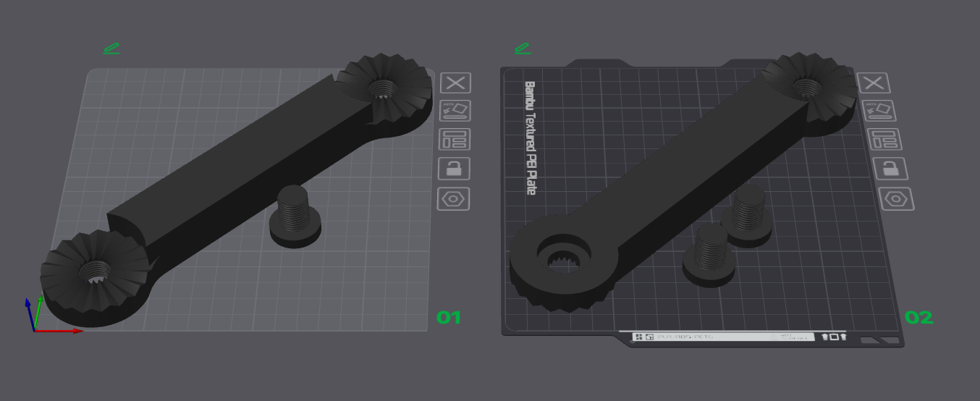The width and height of the screenshot is (980, 401).
Task: Remove plate 02 with its X icon
Action: 874,83
